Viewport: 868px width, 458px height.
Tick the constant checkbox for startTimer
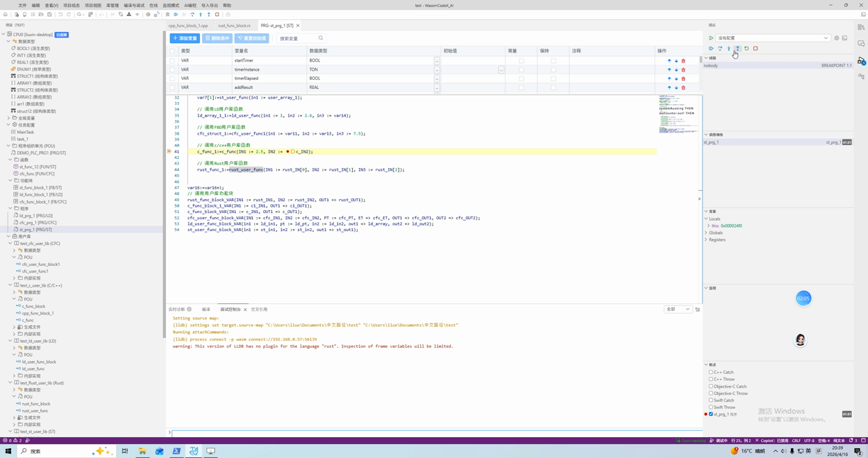click(521, 60)
